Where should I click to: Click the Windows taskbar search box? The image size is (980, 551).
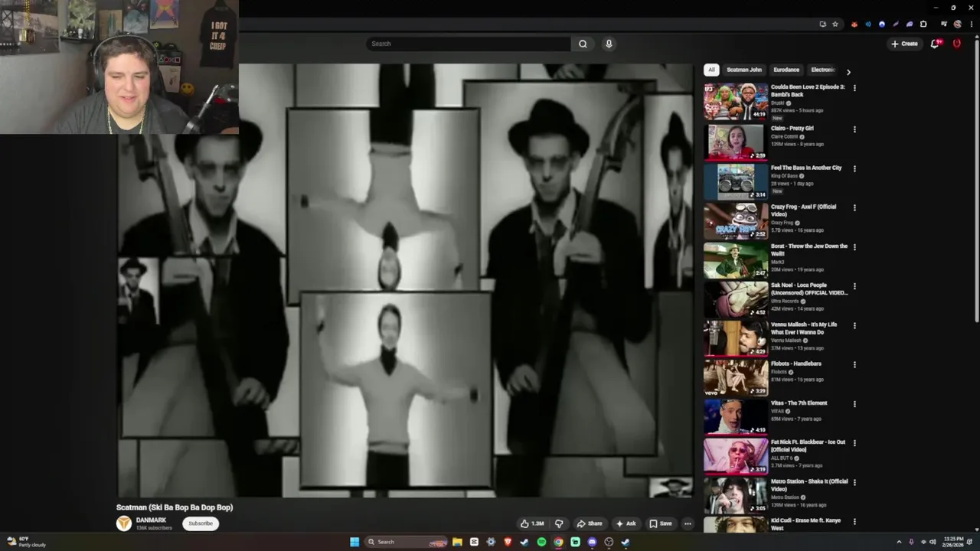pos(406,542)
